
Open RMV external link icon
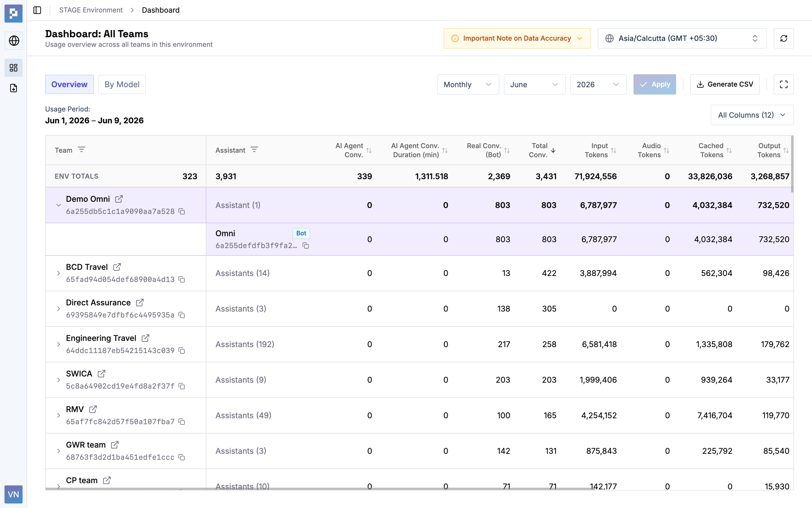click(93, 409)
